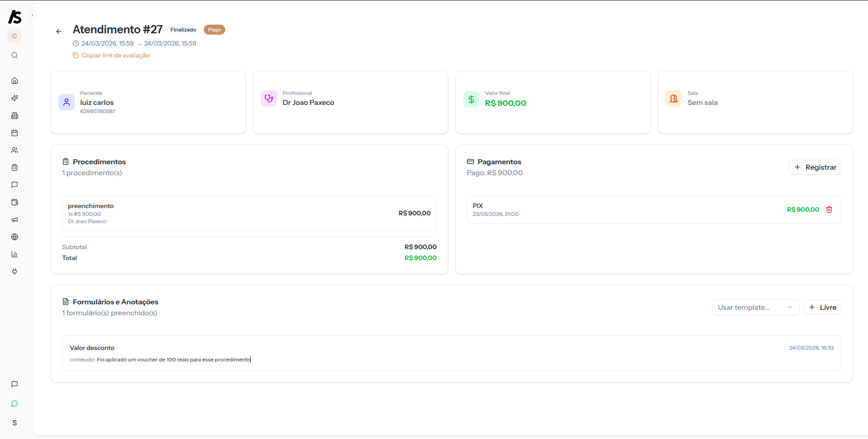This screenshot has width=868, height=439.
Task: Click the patient phone 62995780587
Action: (x=98, y=111)
